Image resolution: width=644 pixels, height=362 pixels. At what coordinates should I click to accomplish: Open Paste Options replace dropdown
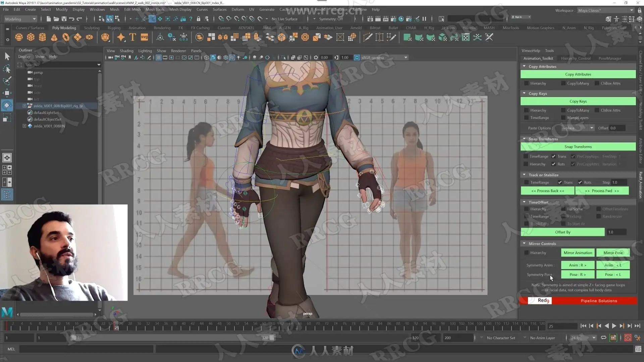[578, 128]
